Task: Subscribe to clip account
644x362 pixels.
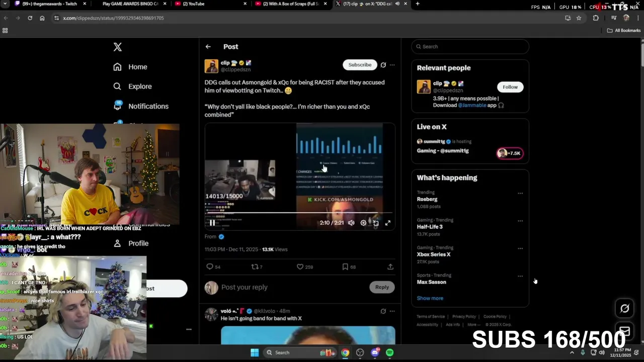Action: point(360,64)
